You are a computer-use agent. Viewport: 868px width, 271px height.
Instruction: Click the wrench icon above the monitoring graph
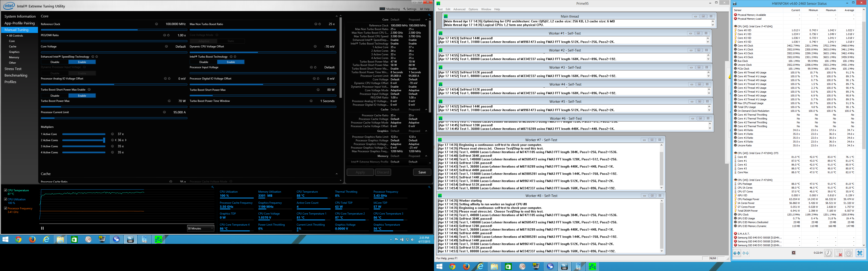pyautogui.click(x=213, y=187)
